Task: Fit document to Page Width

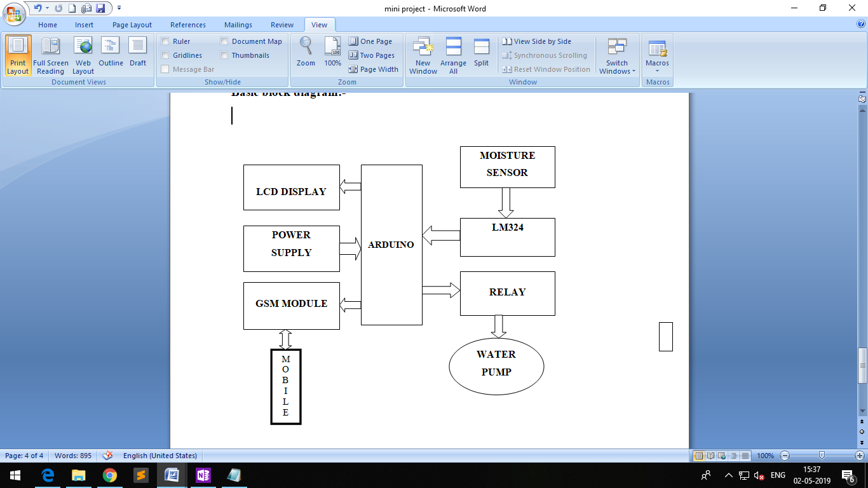Action: click(374, 69)
